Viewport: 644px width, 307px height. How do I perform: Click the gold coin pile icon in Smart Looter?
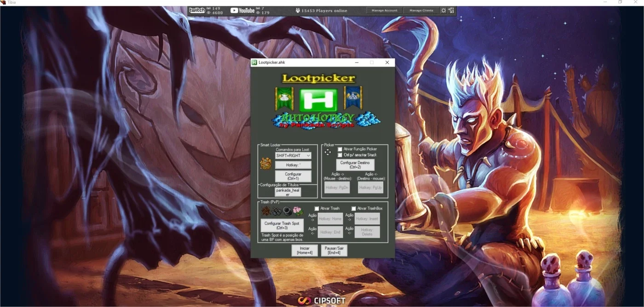[x=265, y=163]
